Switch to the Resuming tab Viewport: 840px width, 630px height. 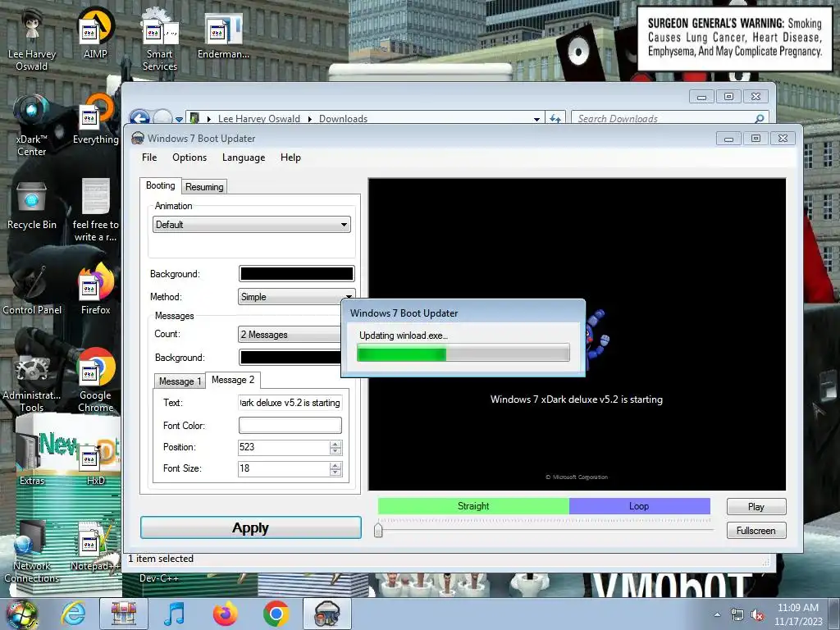[x=204, y=186]
